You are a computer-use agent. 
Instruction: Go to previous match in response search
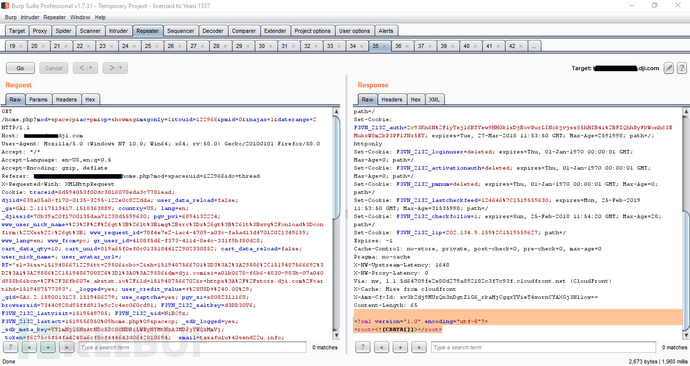pyautogui.click(x=382, y=347)
